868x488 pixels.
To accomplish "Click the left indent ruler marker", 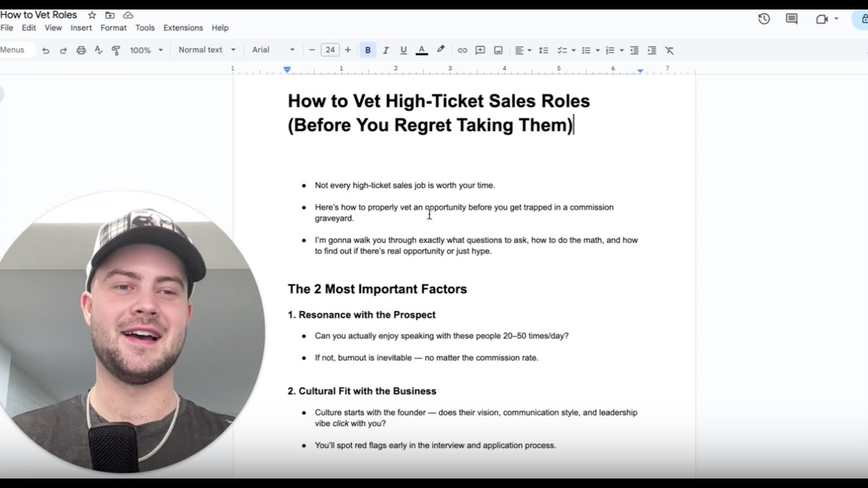I will [x=287, y=69].
